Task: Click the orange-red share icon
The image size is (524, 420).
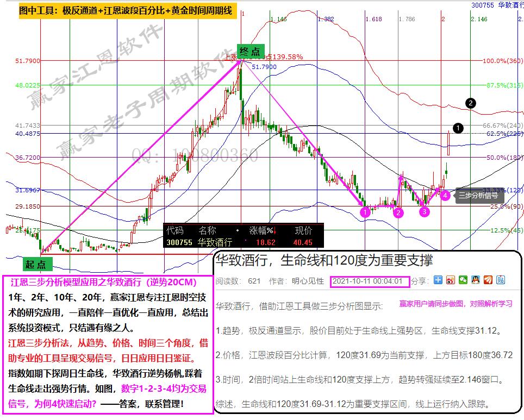Action: [488, 280]
